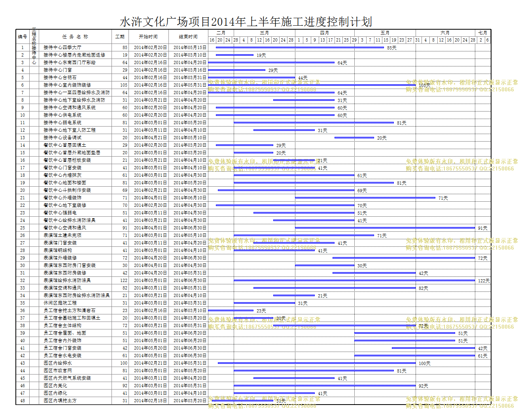
Task: Click end date cell of row 1, 2014年05月15日
Action: [189, 47]
